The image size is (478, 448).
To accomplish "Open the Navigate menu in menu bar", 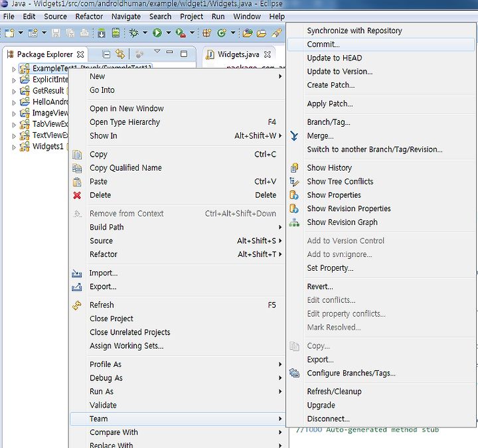I will coord(126,17).
